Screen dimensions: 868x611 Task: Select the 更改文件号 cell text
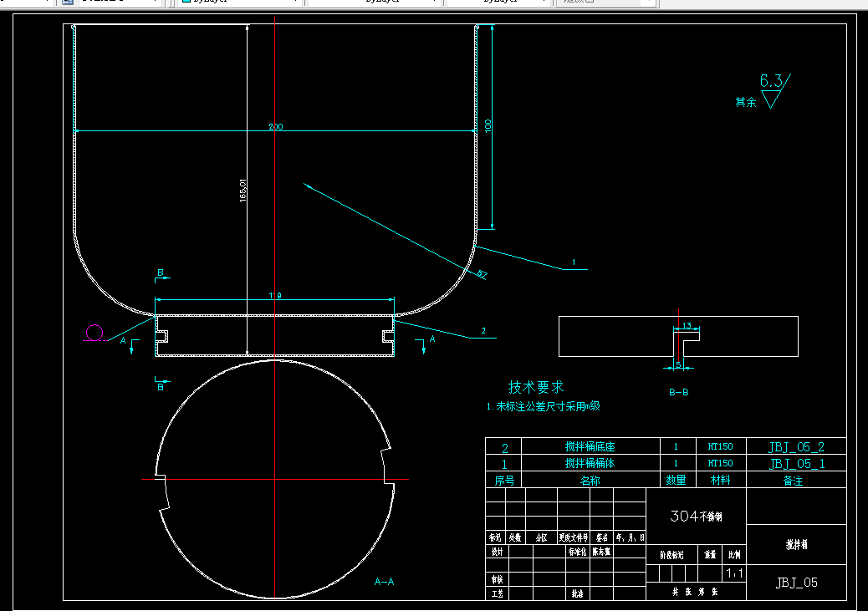[574, 537]
